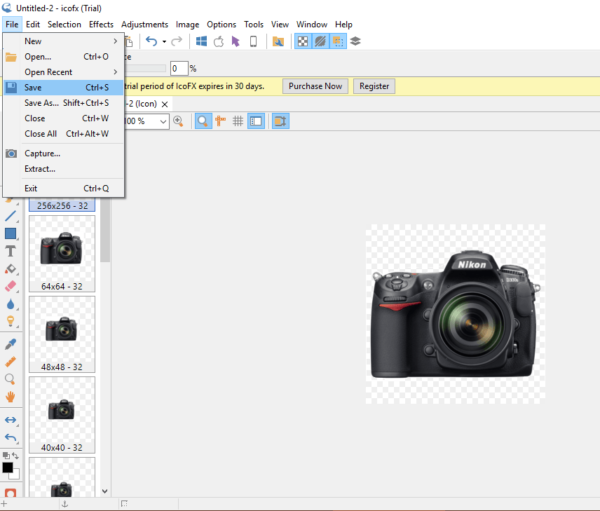Screen dimensions: 600x511
Task: Click the 256x256 - 32 label
Action: (x=62, y=206)
